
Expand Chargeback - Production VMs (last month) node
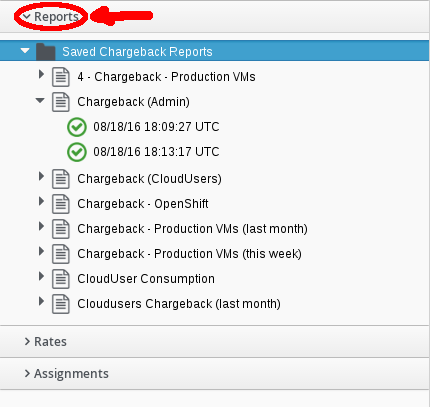[x=41, y=226]
